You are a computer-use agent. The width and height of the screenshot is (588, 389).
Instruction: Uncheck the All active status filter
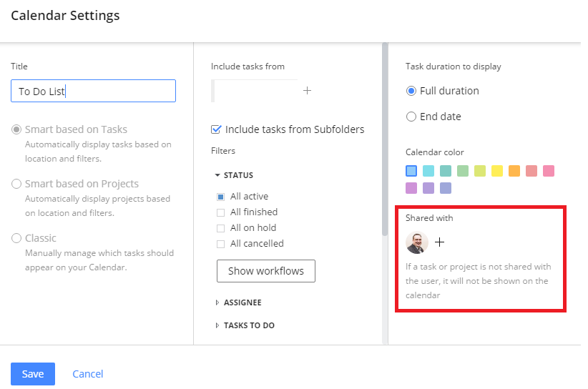pyautogui.click(x=221, y=197)
